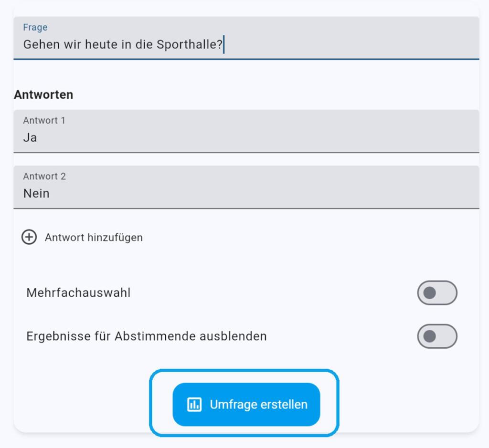Focus the Frage input field
This screenshot has height=448, width=489.
(x=246, y=38)
